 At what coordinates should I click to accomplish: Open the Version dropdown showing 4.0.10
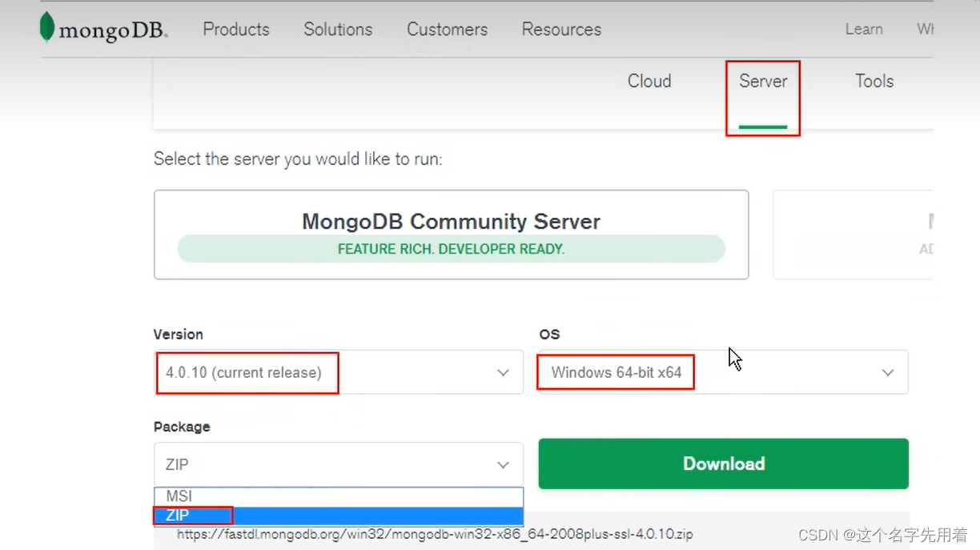(338, 372)
